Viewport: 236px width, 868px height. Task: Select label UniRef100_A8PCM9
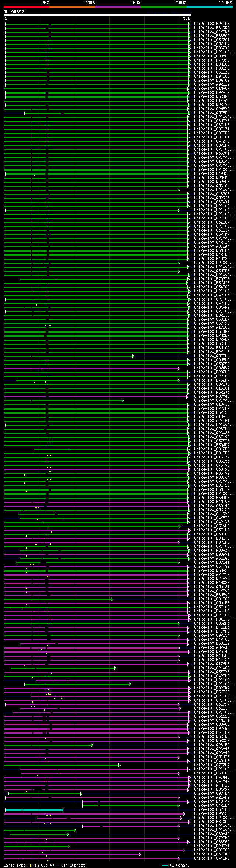pyautogui.click(x=212, y=542)
